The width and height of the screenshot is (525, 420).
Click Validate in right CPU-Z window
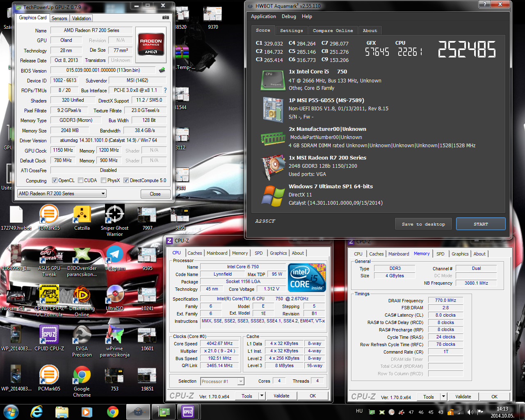(x=463, y=397)
